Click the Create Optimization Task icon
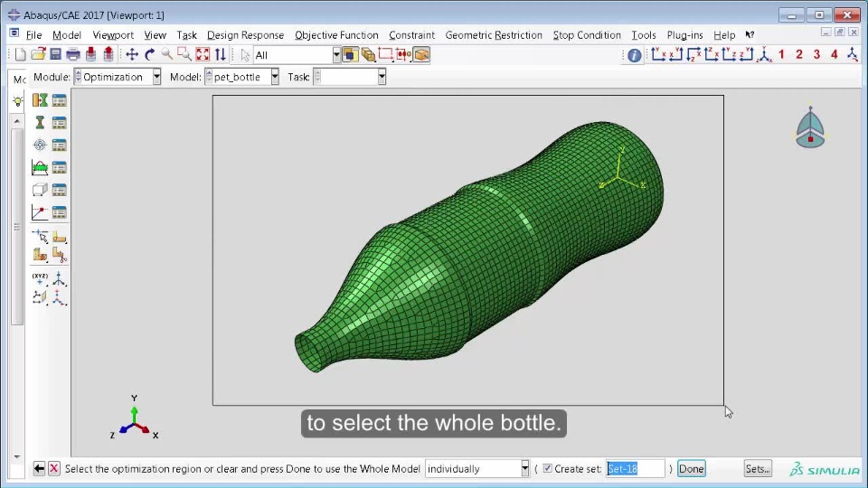 [39, 100]
